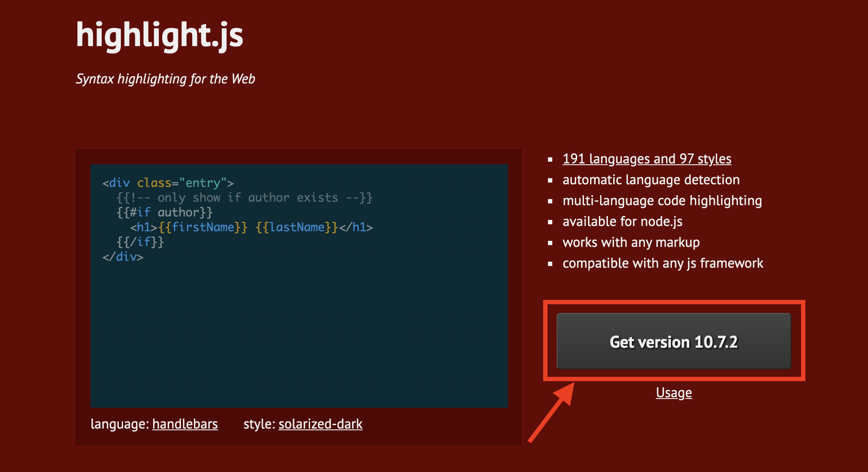Click the comment line in the code sample

tap(244, 197)
